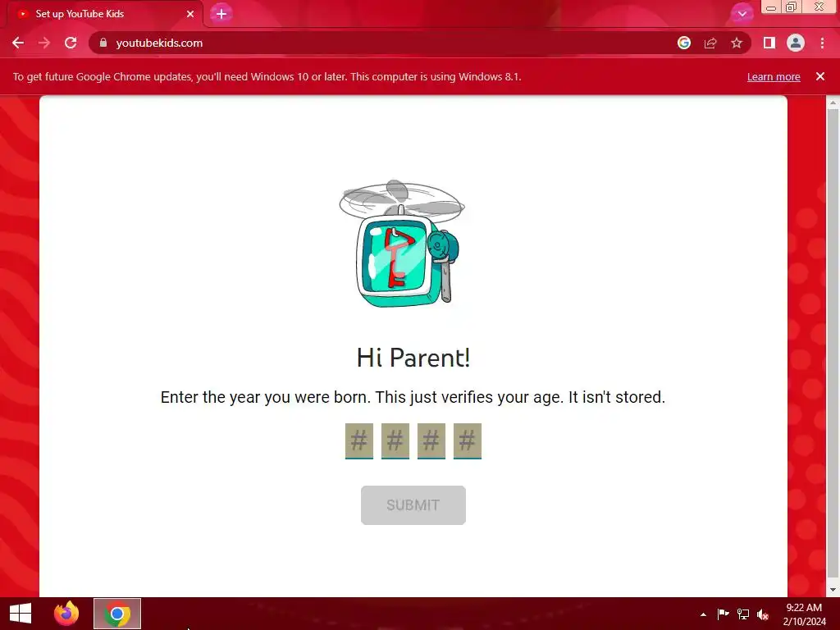Launch Firefox from the taskbar

[66, 614]
